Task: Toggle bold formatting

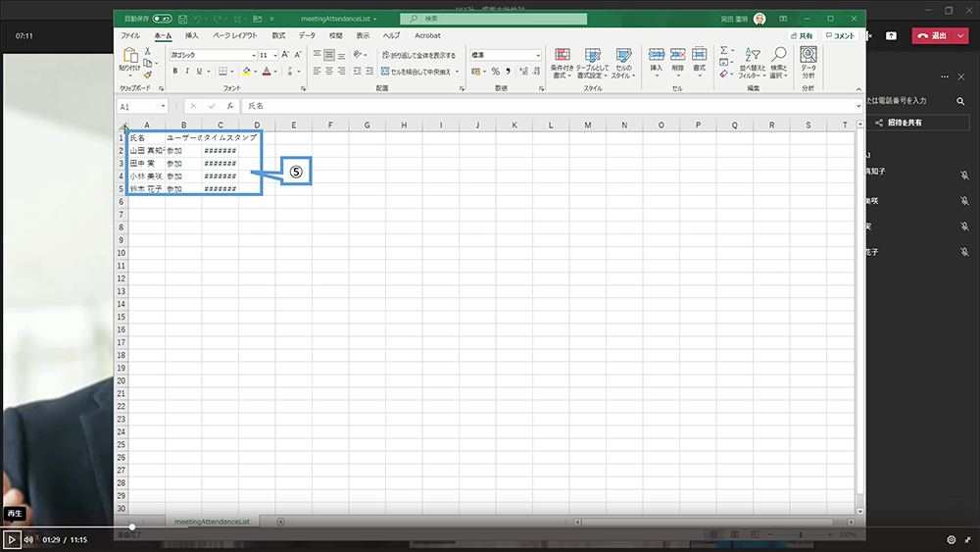Action: (x=175, y=72)
